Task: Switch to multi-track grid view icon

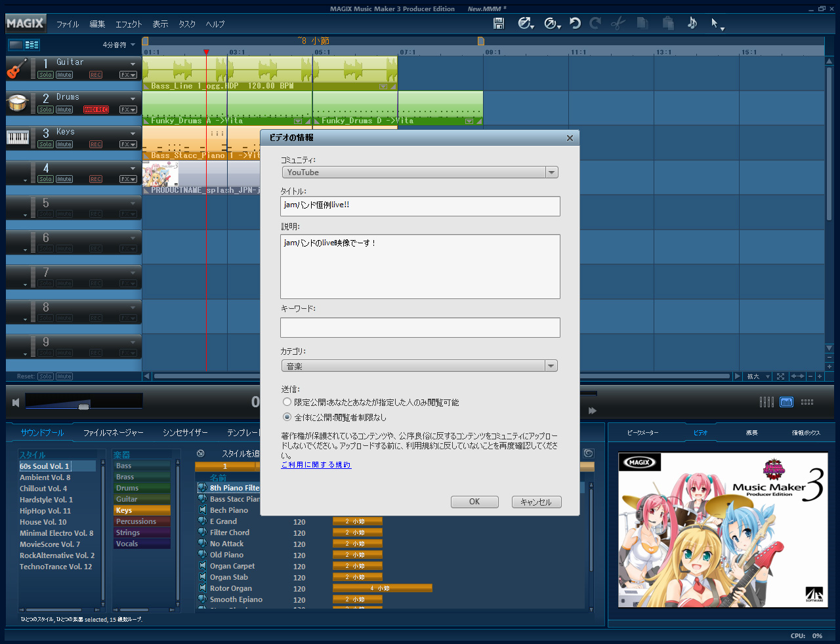Action: 31,45
